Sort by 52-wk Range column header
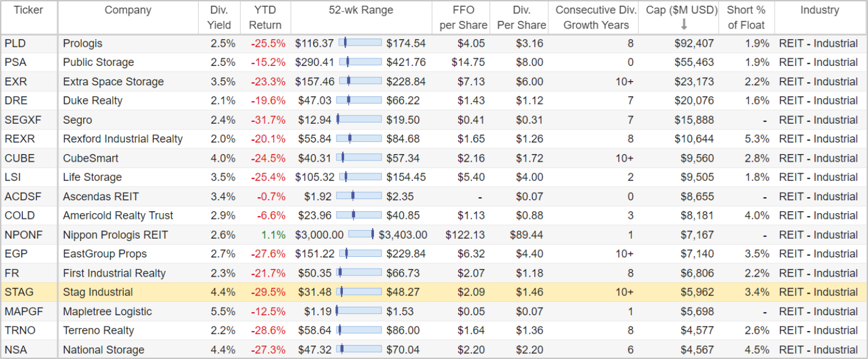Image resolution: width=868 pixels, height=359 pixels. pyautogui.click(x=361, y=10)
